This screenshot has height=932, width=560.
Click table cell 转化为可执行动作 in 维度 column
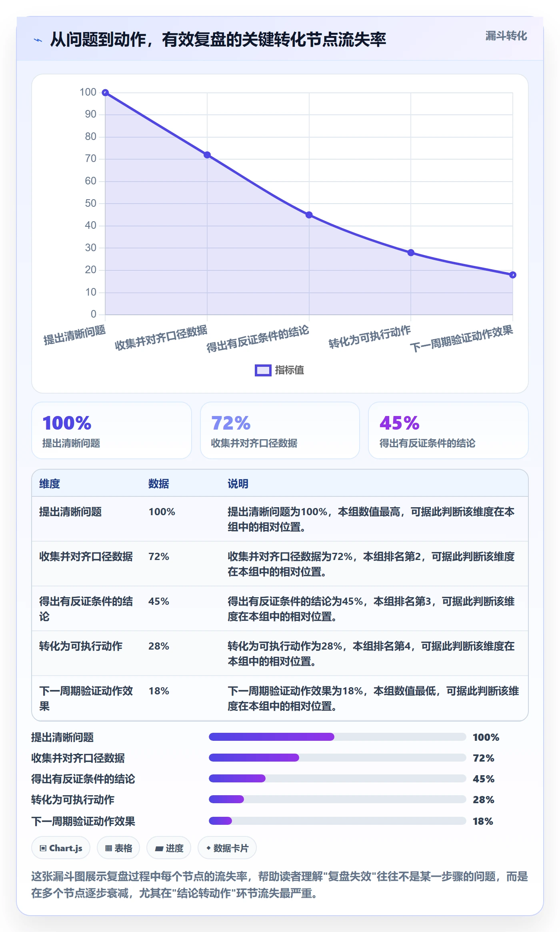pos(81,646)
